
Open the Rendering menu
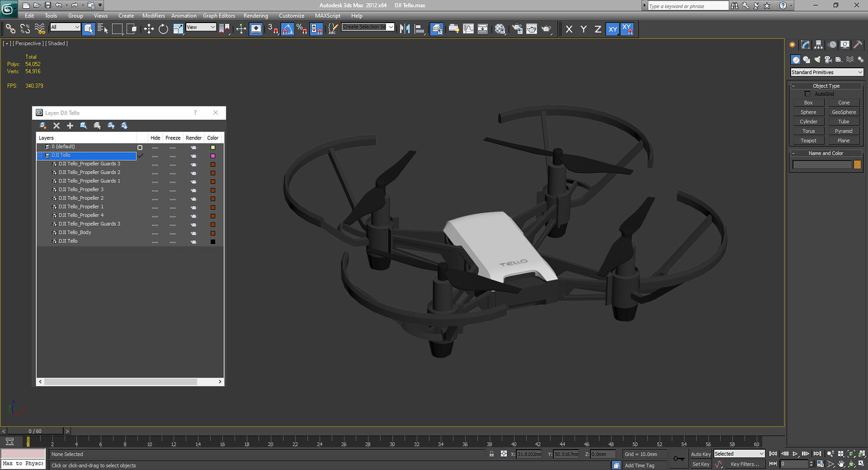256,16
